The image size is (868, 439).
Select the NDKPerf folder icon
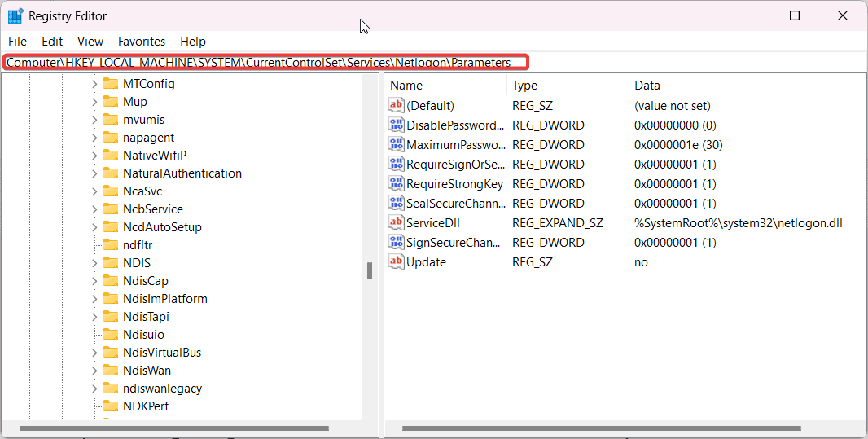111,406
